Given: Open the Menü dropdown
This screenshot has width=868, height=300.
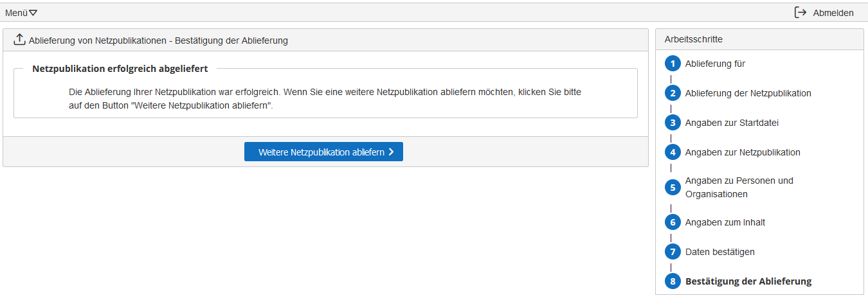Looking at the screenshot, I should [x=21, y=12].
